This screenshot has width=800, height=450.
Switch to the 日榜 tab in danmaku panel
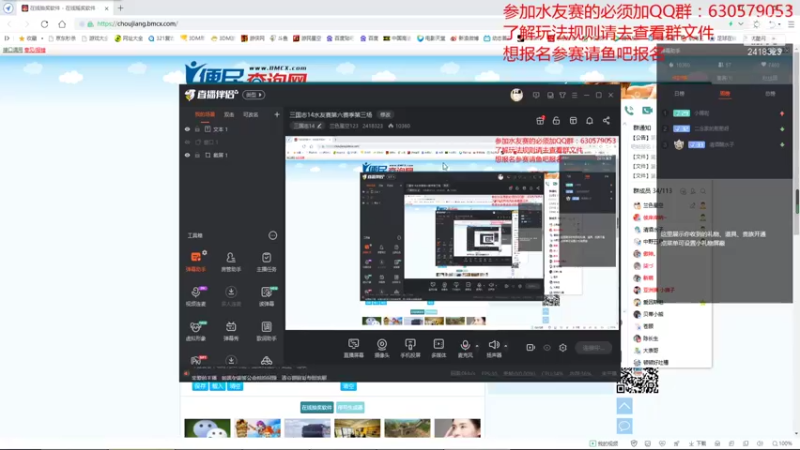(679, 93)
